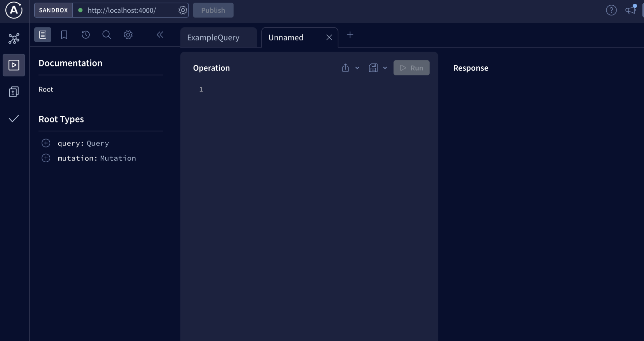
Task: Search the schema with magnifier icon
Action: (x=107, y=35)
